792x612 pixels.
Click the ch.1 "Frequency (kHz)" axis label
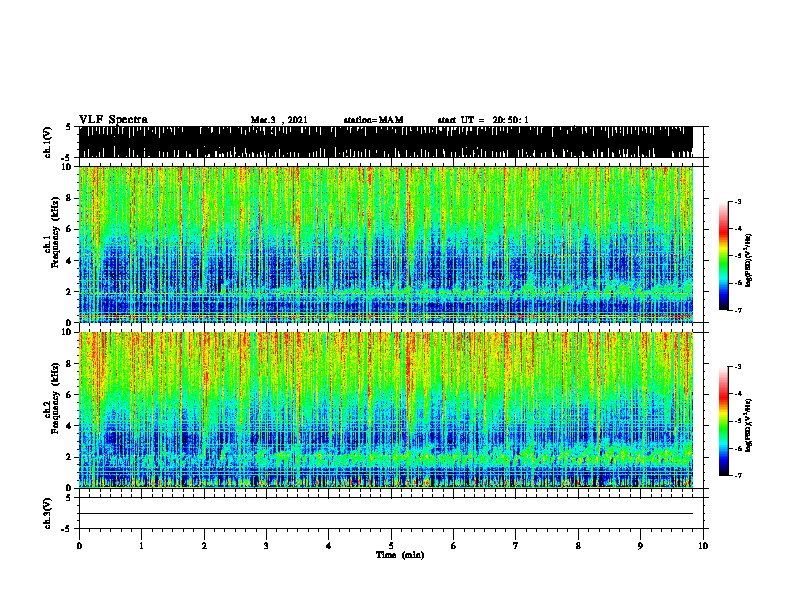[x=55, y=233]
